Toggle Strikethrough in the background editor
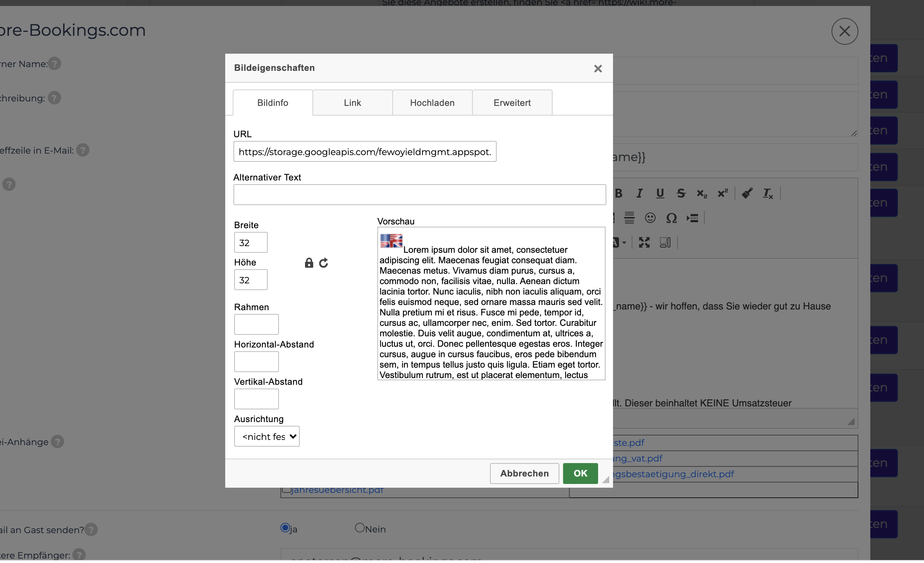This screenshot has height=563, width=924. tap(681, 194)
